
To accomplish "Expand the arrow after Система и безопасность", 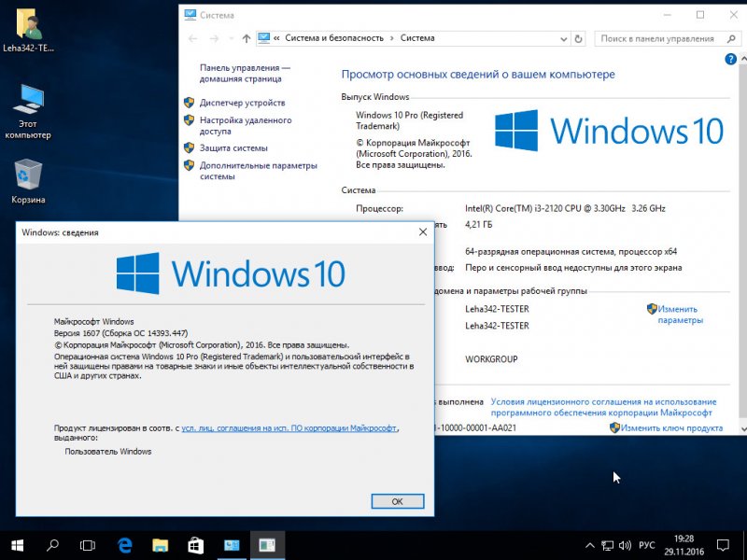I will [392, 38].
